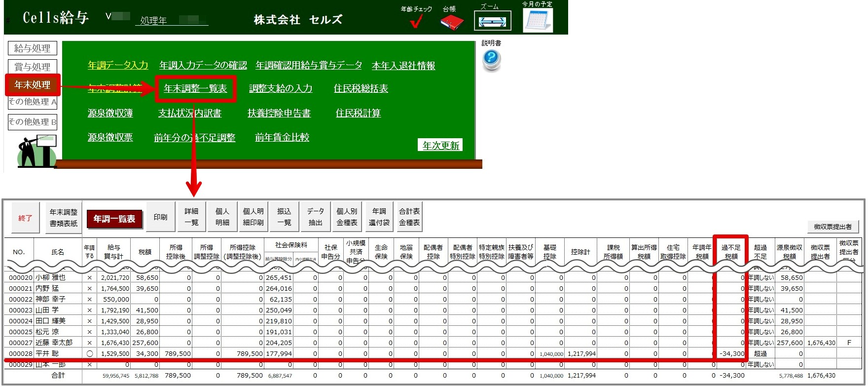Open the 源泉徴収簿 link
Image resolution: width=868 pixels, height=387 pixels.
(x=110, y=113)
